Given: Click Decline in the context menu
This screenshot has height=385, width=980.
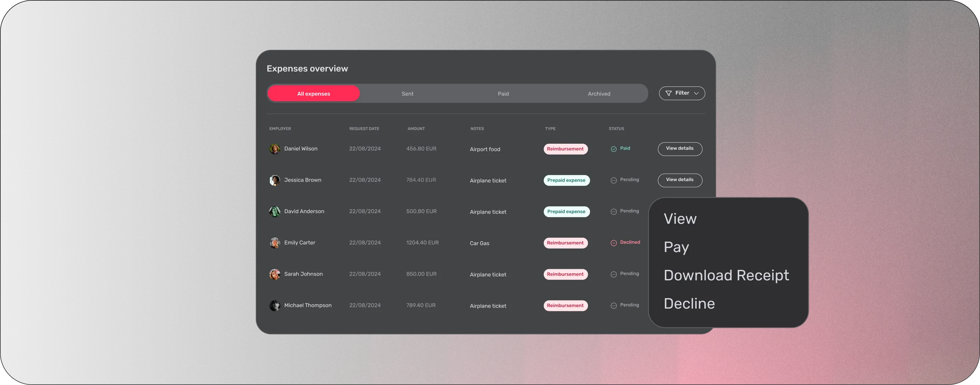Looking at the screenshot, I should pyautogui.click(x=689, y=304).
